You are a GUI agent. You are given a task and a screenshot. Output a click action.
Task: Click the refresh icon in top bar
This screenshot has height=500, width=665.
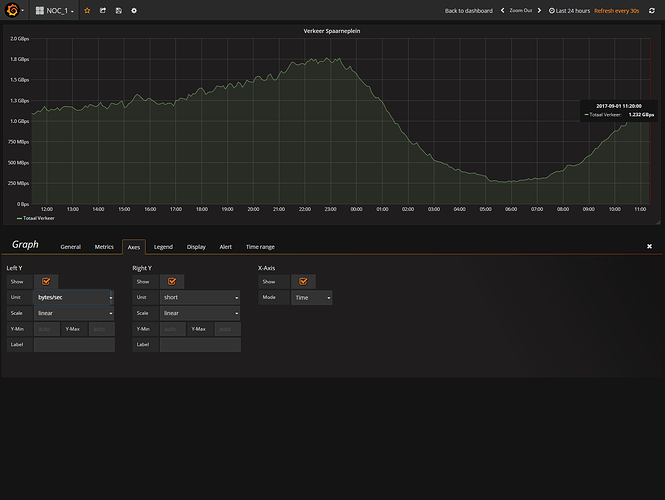pyautogui.click(x=652, y=10)
